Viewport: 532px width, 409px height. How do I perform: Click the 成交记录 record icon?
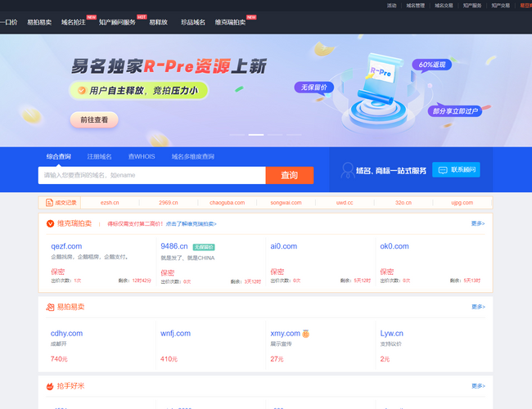(47, 202)
